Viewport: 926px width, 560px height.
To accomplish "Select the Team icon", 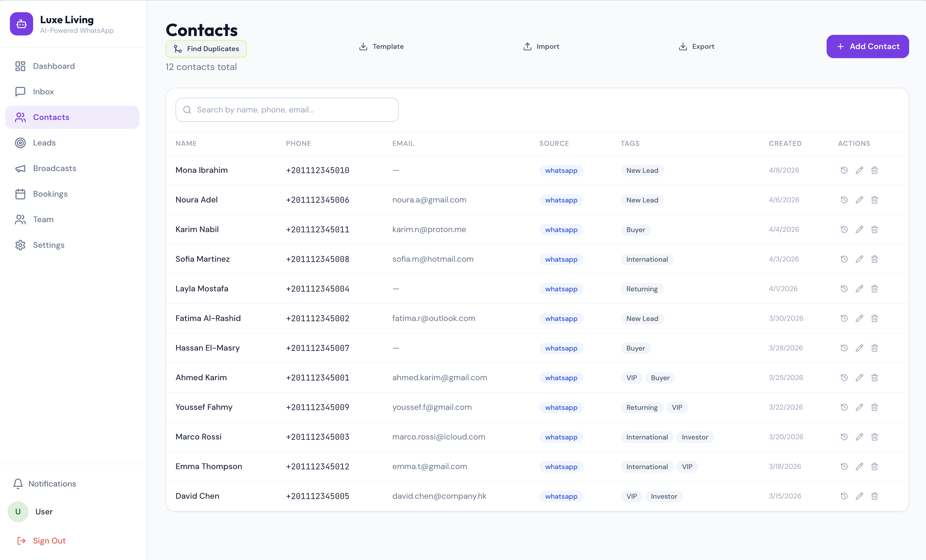I will pos(20,219).
